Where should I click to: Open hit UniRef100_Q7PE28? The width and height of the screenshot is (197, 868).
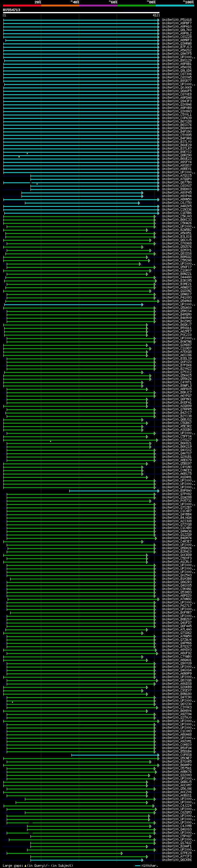pos(177,853)
